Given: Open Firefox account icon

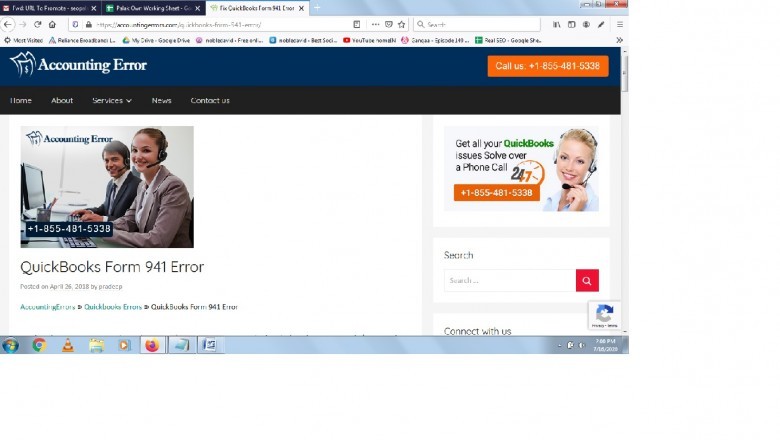Looking at the screenshot, I should click(x=586, y=24).
